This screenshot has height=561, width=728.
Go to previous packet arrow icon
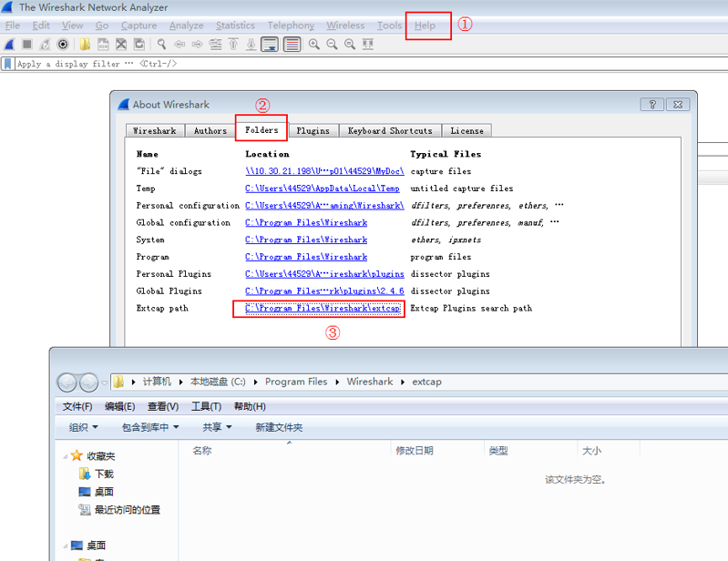point(179,45)
